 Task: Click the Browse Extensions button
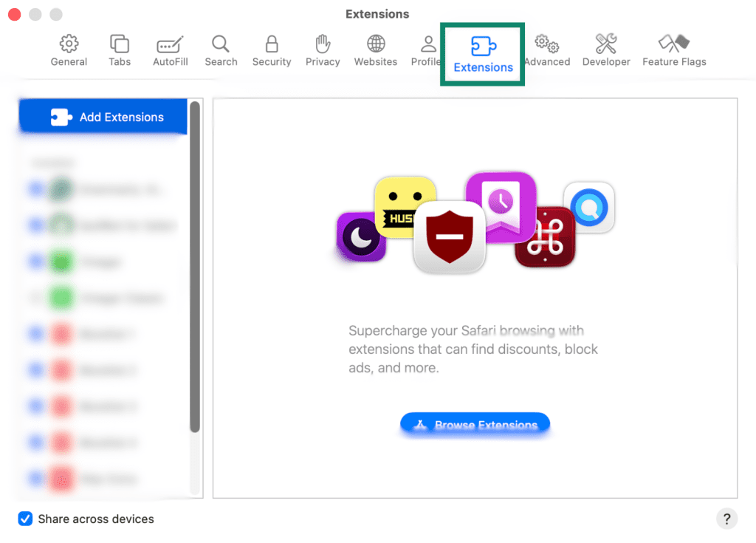(475, 425)
